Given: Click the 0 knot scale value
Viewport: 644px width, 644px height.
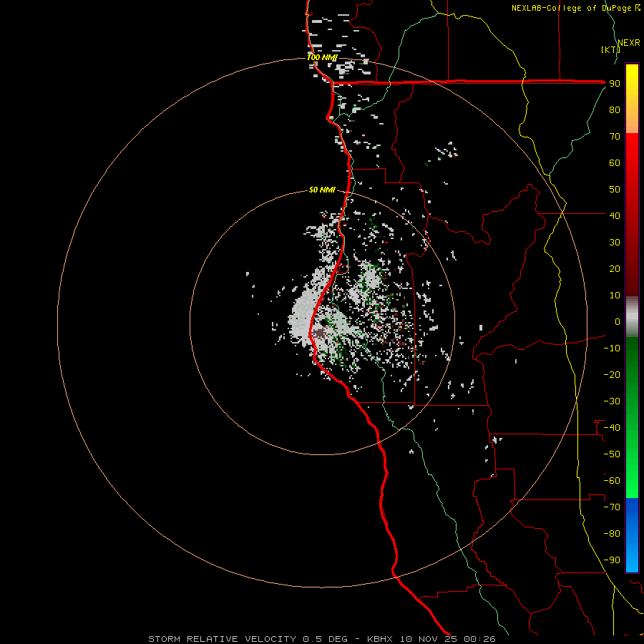Looking at the screenshot, I should [618, 321].
